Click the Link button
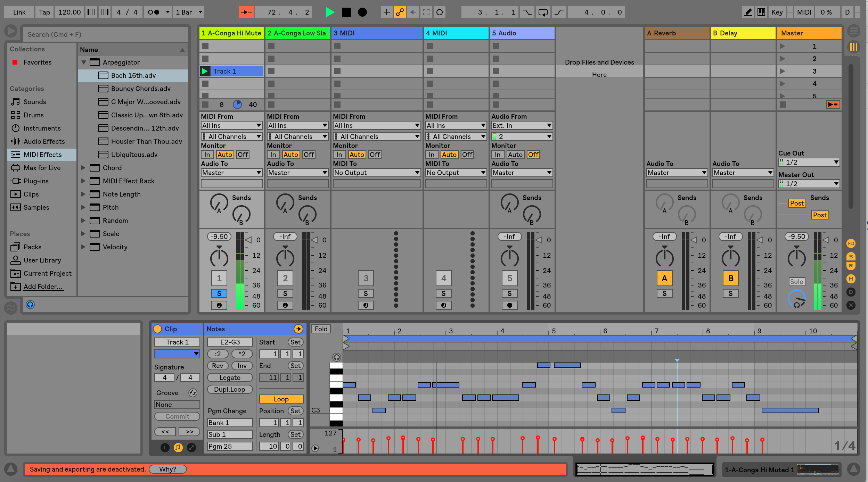868x482 pixels. 19,12
